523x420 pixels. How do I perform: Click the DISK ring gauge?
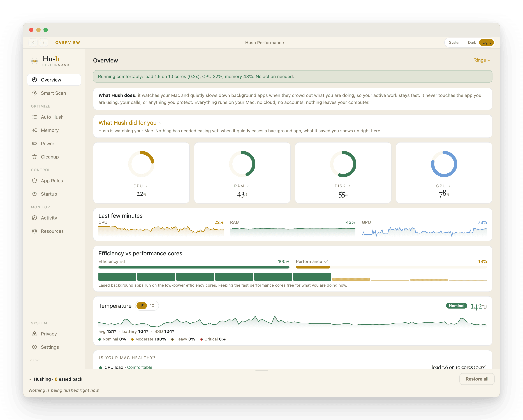click(343, 164)
